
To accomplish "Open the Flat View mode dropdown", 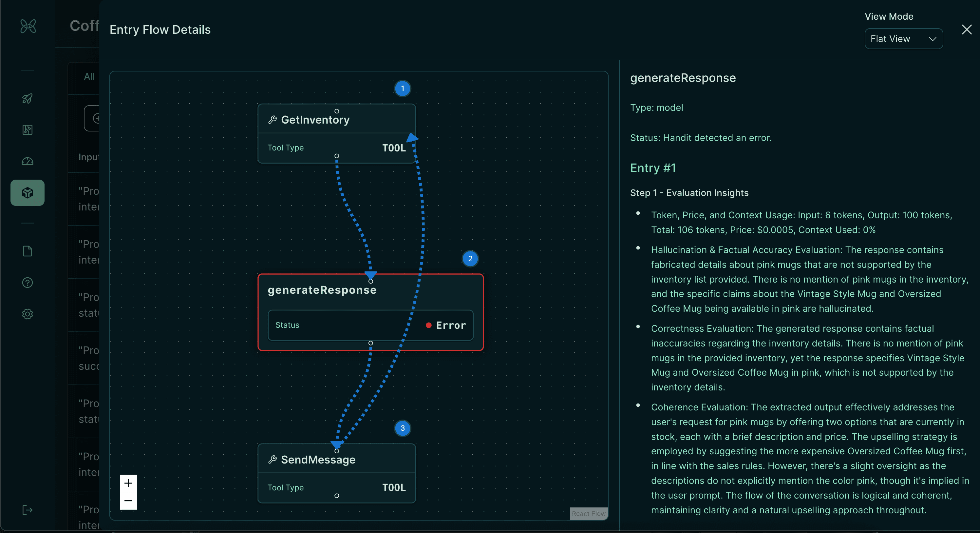I will 904,38.
